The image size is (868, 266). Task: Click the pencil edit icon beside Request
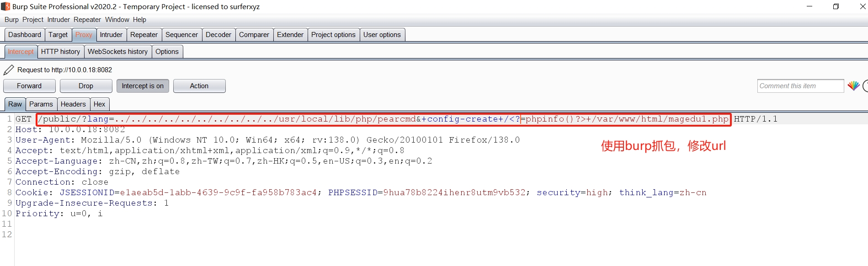(x=9, y=70)
